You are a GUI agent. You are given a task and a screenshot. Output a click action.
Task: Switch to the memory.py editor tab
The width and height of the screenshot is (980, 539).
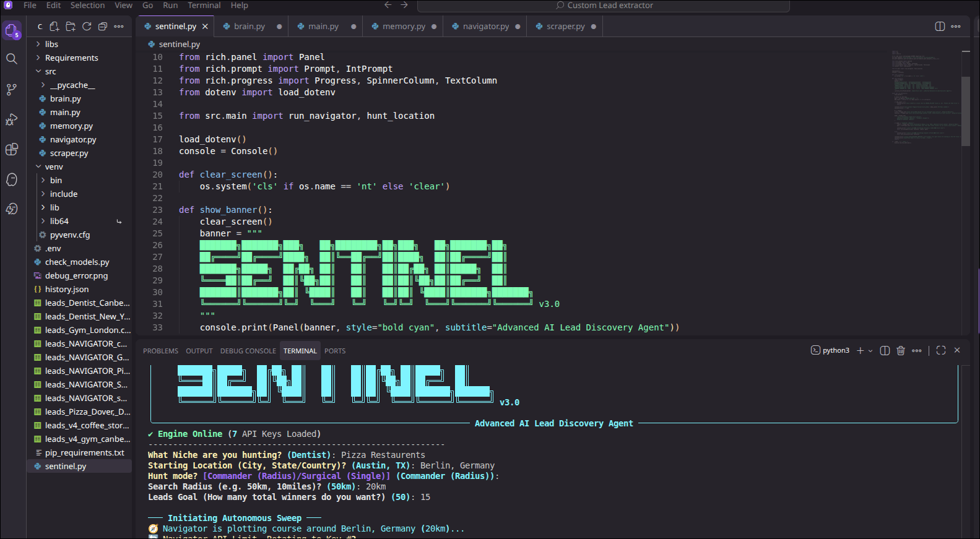pos(404,27)
